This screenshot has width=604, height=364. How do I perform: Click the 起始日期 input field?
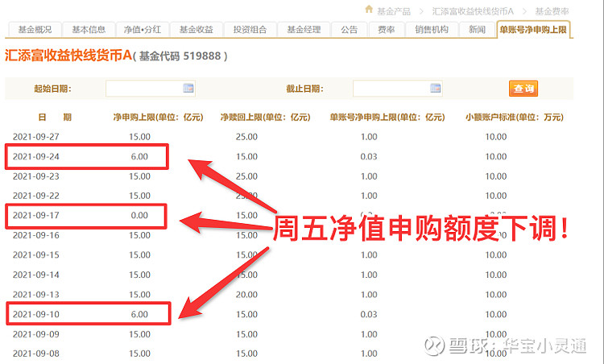[151, 89]
